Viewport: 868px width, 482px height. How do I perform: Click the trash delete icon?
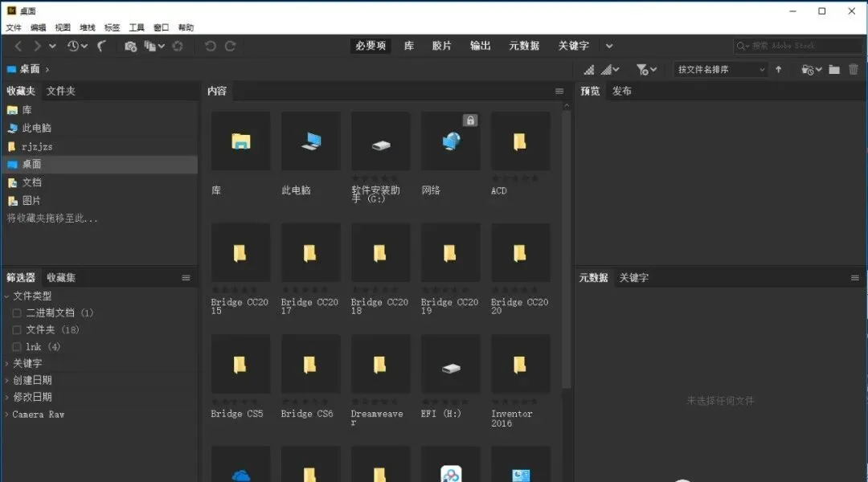(854, 70)
